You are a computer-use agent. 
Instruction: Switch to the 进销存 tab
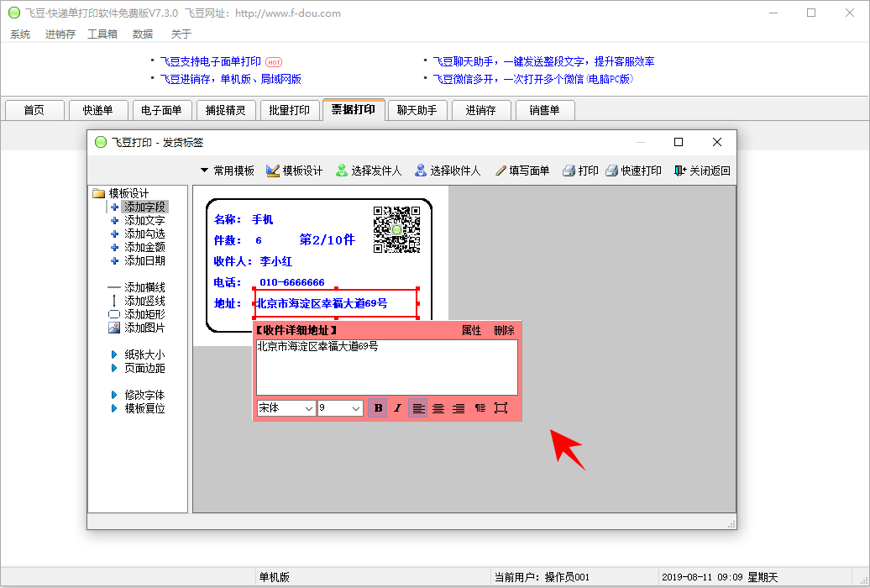point(481,110)
